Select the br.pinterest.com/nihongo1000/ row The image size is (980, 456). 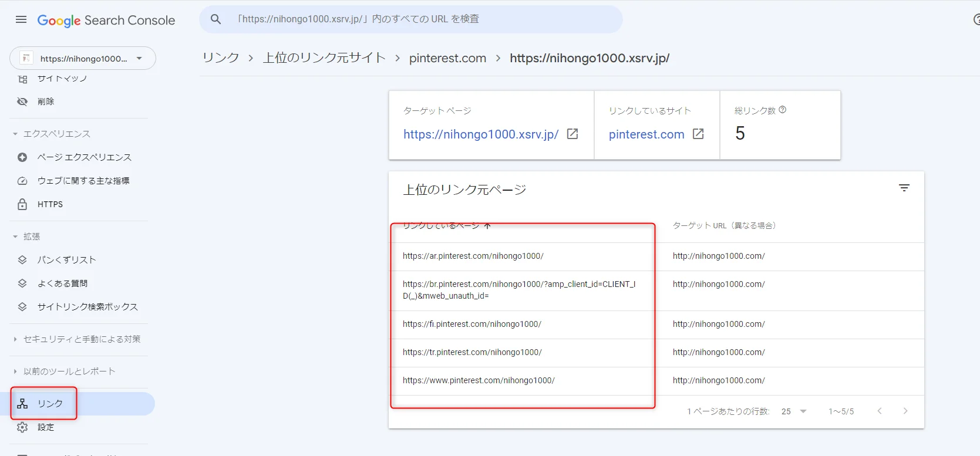click(656, 291)
